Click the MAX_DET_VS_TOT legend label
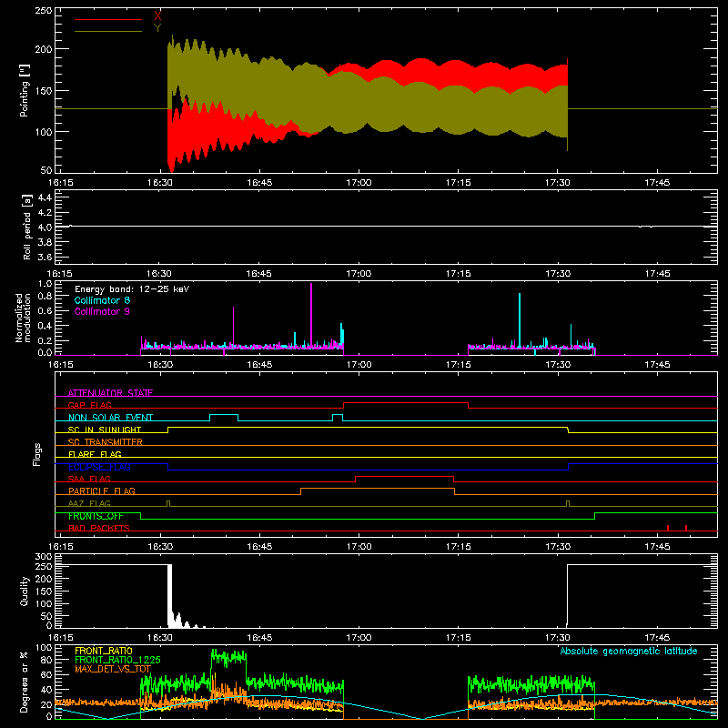 (113, 669)
